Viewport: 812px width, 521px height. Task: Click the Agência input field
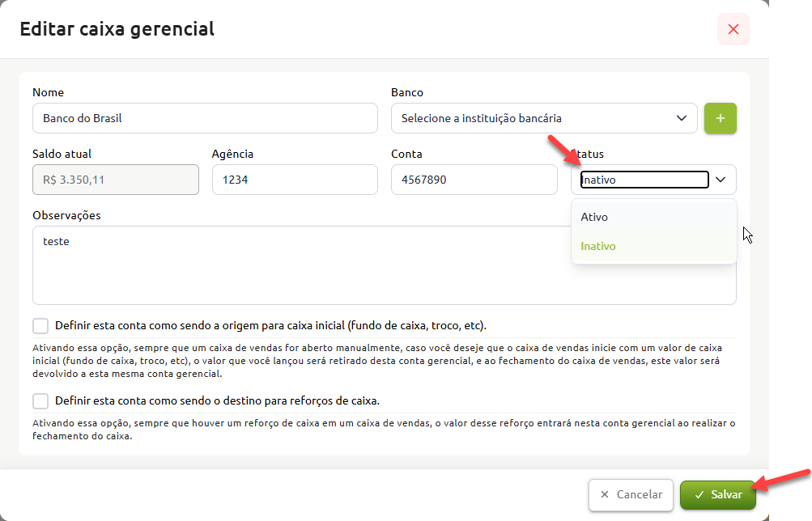click(x=295, y=180)
